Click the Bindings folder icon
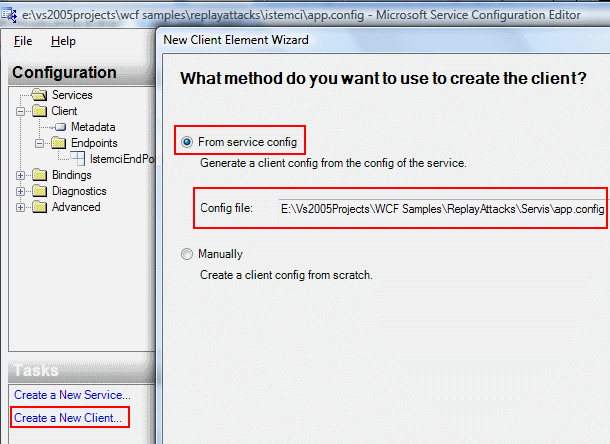Screen dimensions: 610x444 (39, 175)
